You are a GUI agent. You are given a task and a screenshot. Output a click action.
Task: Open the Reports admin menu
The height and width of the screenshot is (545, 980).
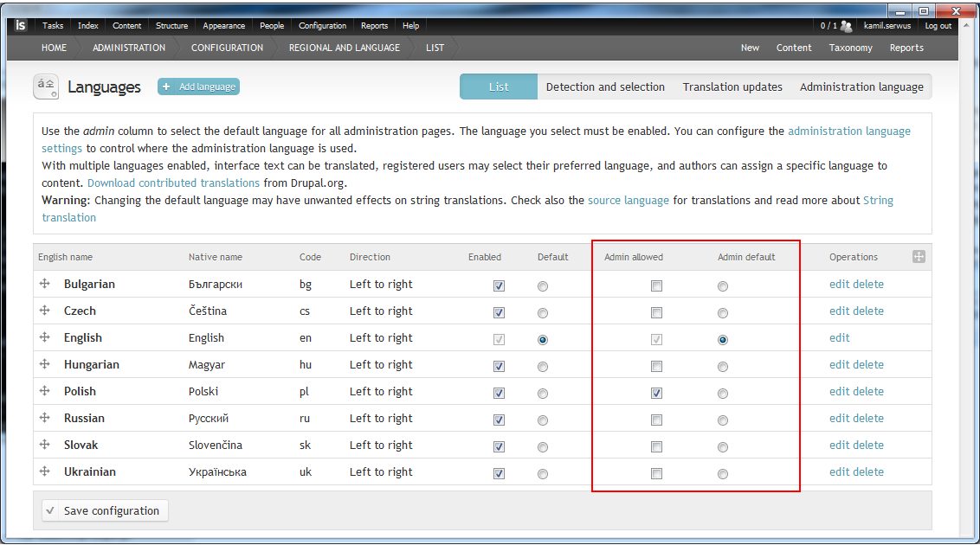pyautogui.click(x=374, y=26)
